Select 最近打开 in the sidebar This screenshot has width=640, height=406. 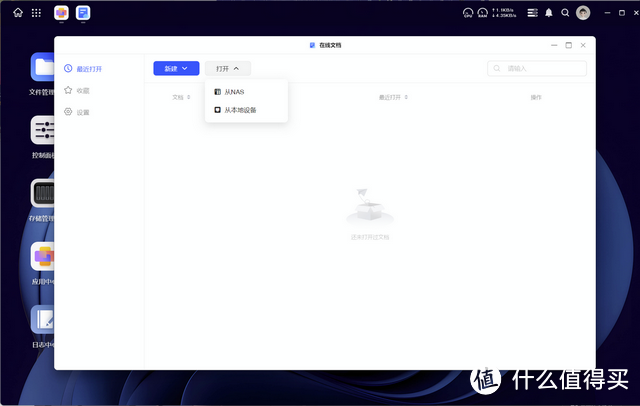83,69
